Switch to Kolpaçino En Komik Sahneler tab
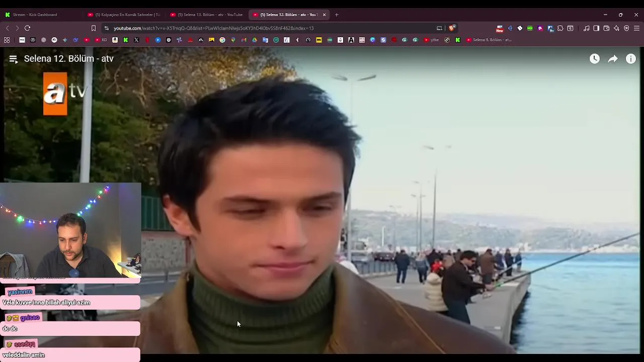Screen dimensions: 644x362 [124, 15]
